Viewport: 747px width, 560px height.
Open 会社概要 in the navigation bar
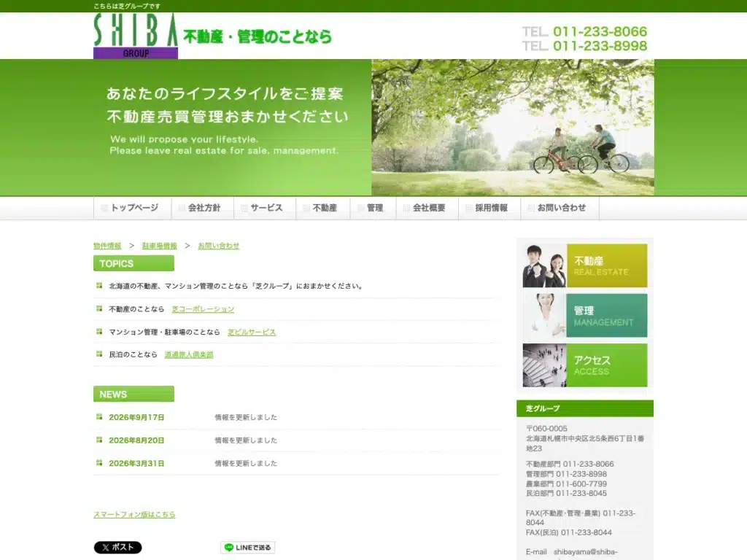[x=427, y=208]
